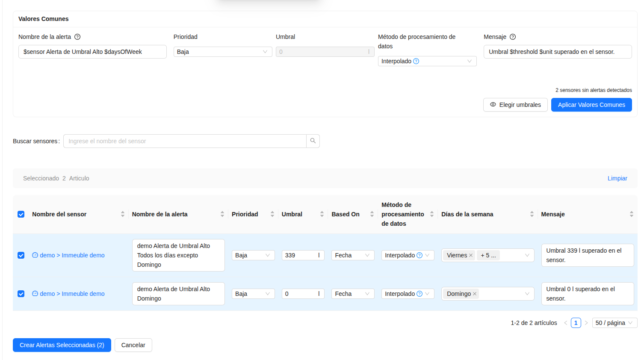Remove the Domingo tag from second row

(x=475, y=294)
